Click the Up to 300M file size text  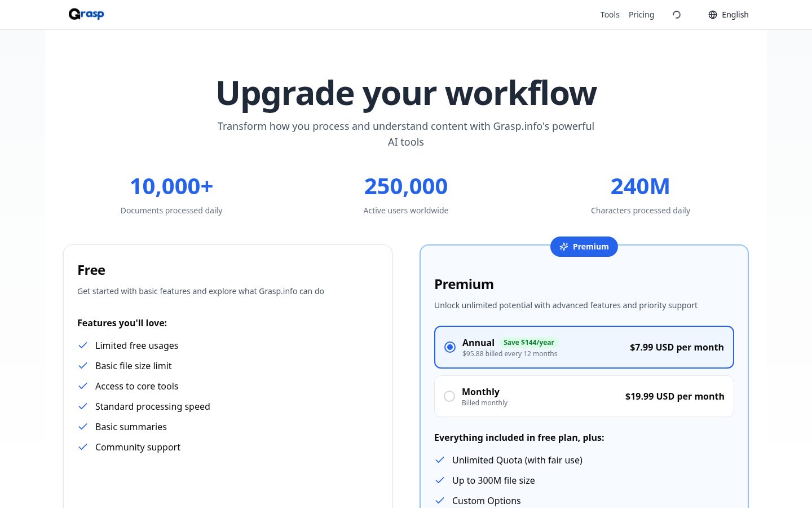pos(493,480)
